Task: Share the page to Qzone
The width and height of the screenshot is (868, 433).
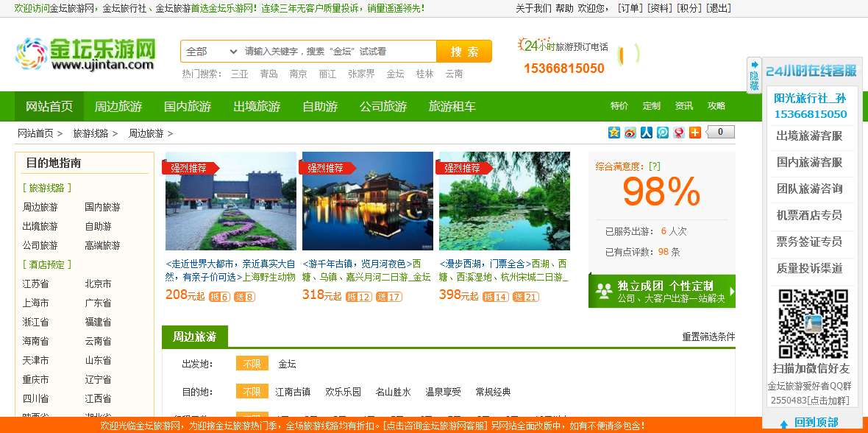Action: (613, 133)
